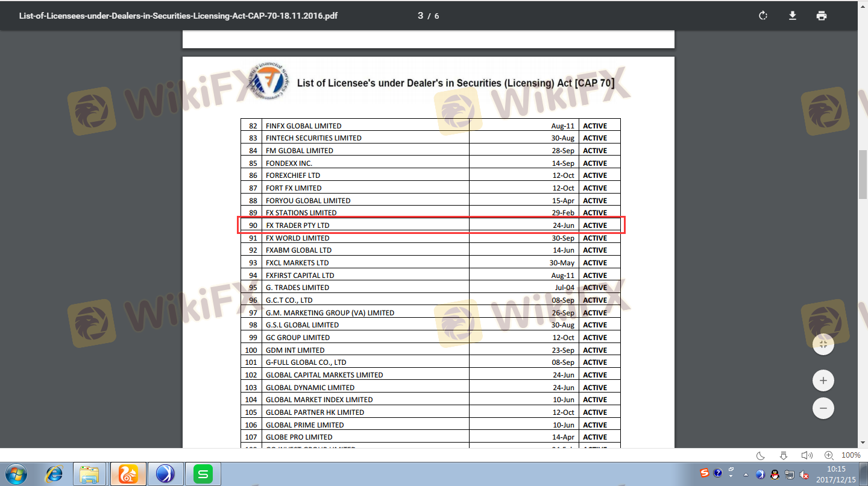Screen dimensions: 868x486
Task: Click the Jul-04 date for G. TRADES
Action: (565, 288)
